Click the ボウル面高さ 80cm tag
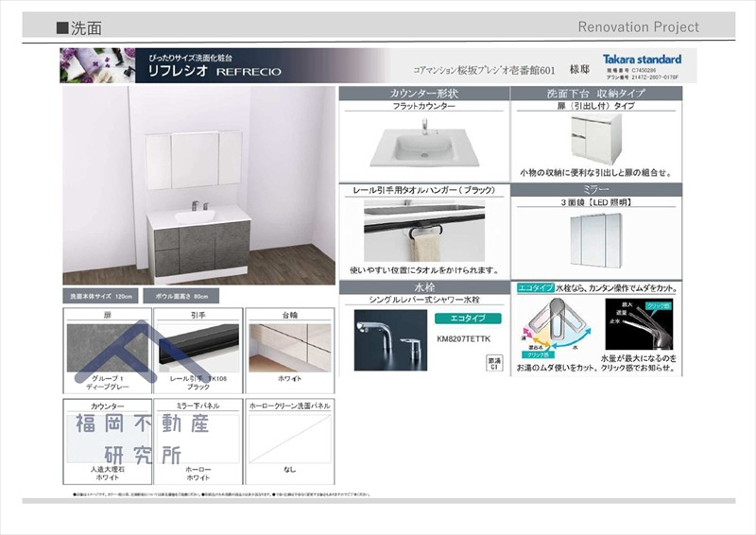 [x=181, y=296]
